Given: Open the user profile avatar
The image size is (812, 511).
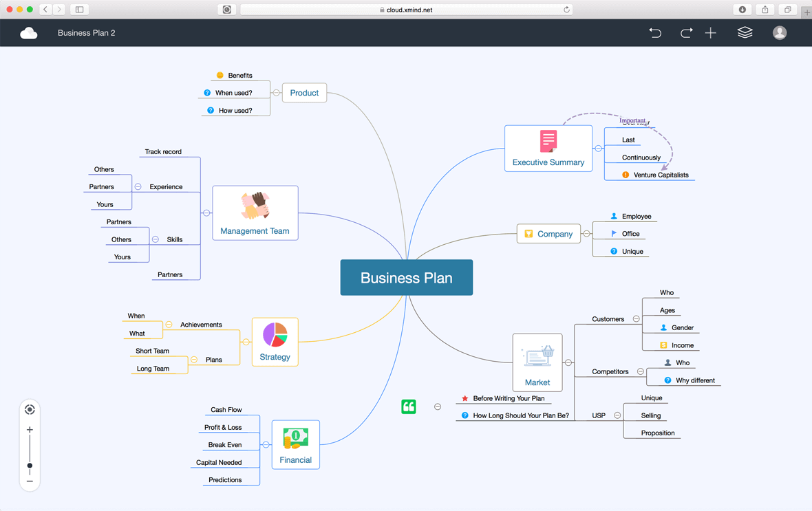Looking at the screenshot, I should pos(779,32).
